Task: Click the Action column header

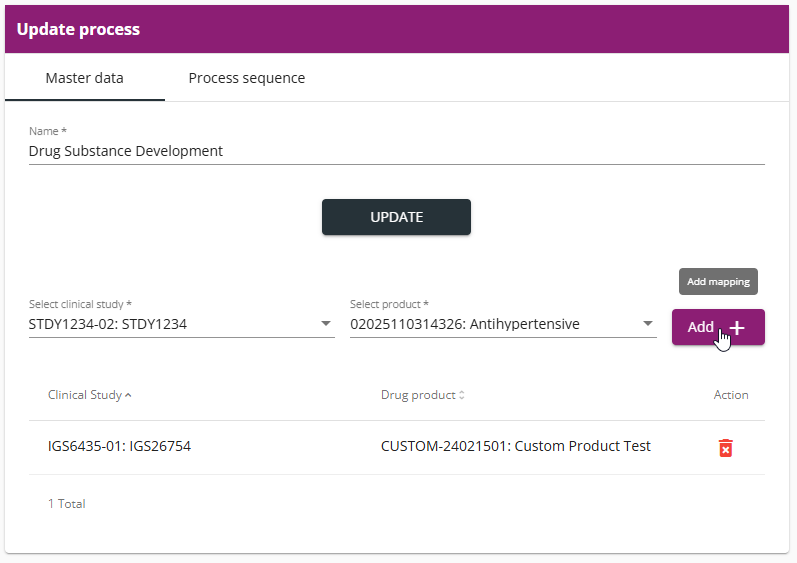Action: point(731,395)
